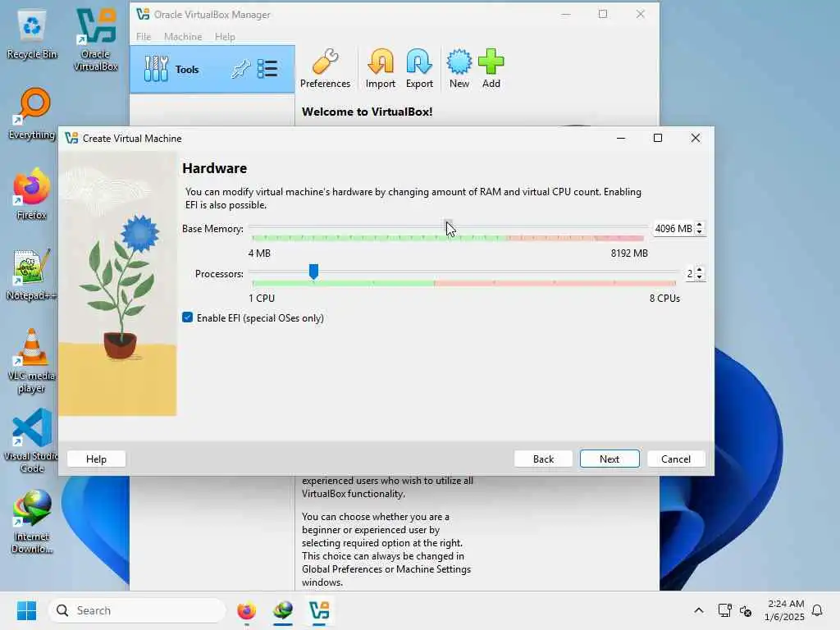
Task: Open Firefox from the taskbar
Action: pyautogui.click(x=246, y=610)
